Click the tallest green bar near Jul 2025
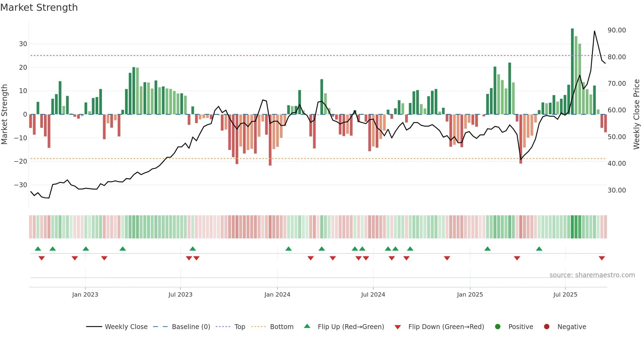Viewport: 644px width, 362px height. pyautogui.click(x=572, y=71)
